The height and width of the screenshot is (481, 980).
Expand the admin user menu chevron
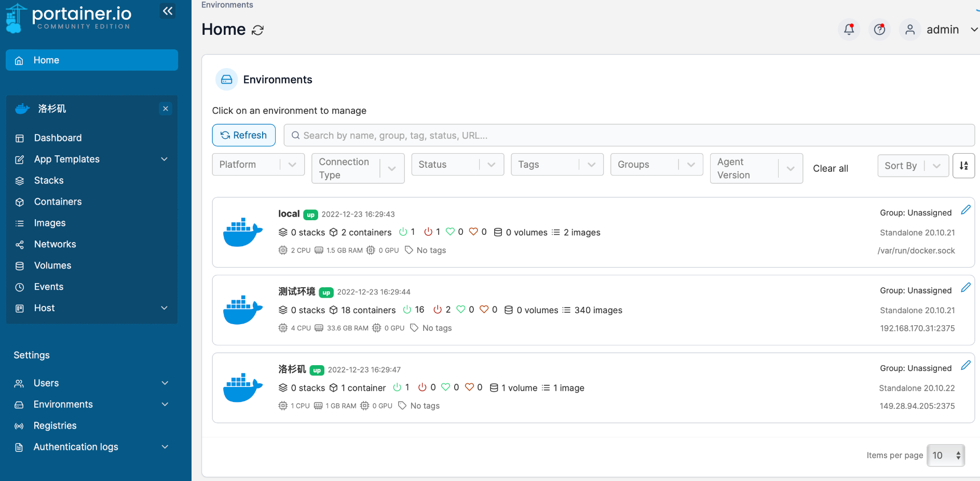click(x=974, y=30)
